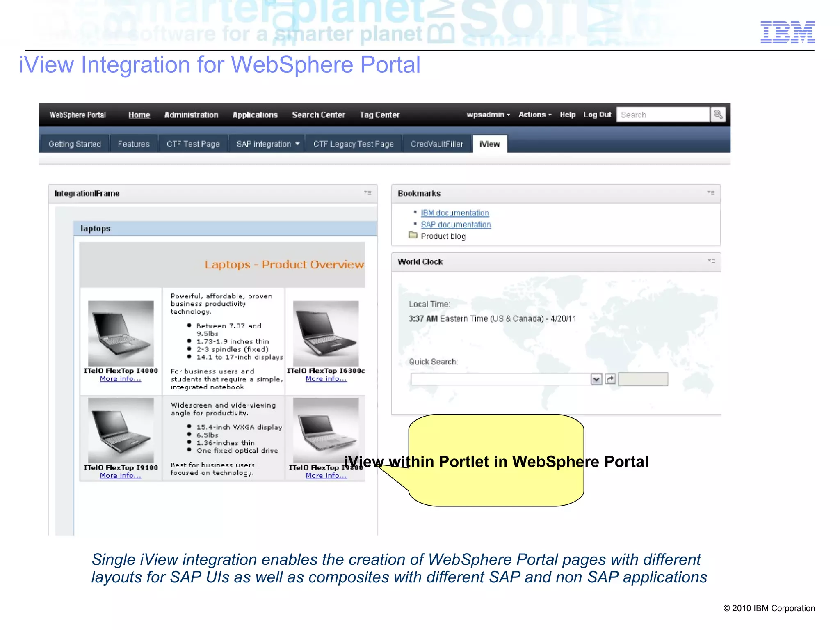Viewport: 840px width, 630px height.
Task: Click the Laptops - Product Overview heading
Action: pos(284,264)
